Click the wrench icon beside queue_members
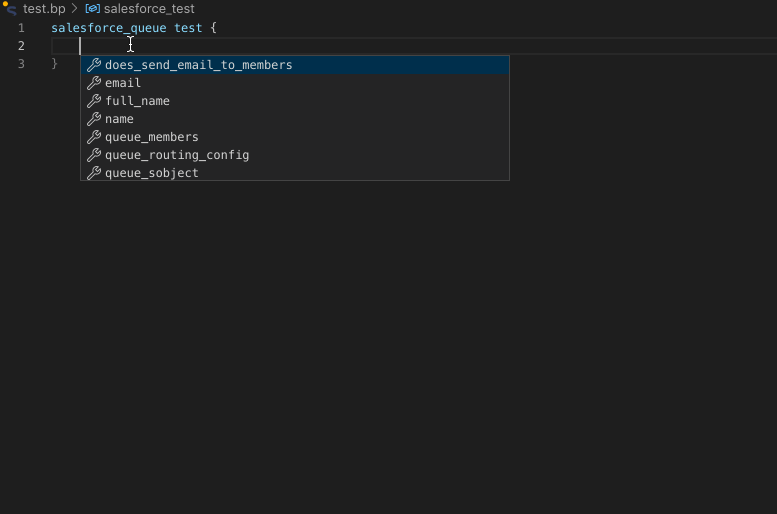Image resolution: width=777 pixels, height=514 pixels. [94, 137]
